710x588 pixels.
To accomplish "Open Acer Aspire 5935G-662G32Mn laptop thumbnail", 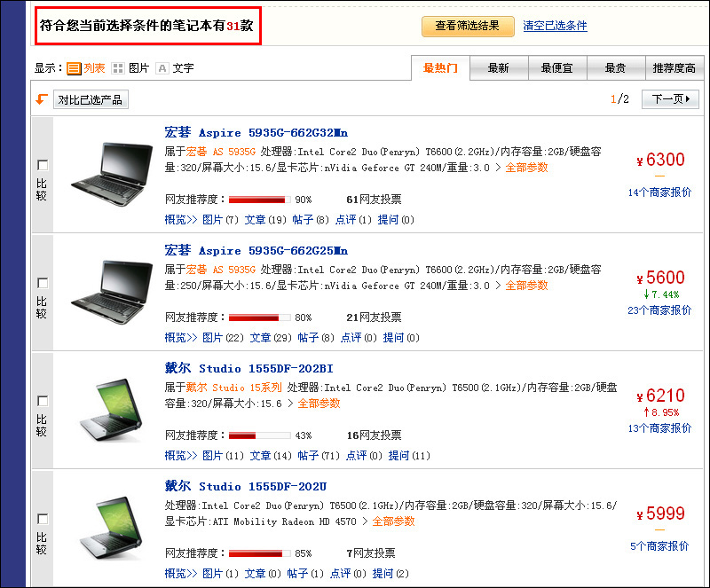I will (x=112, y=175).
